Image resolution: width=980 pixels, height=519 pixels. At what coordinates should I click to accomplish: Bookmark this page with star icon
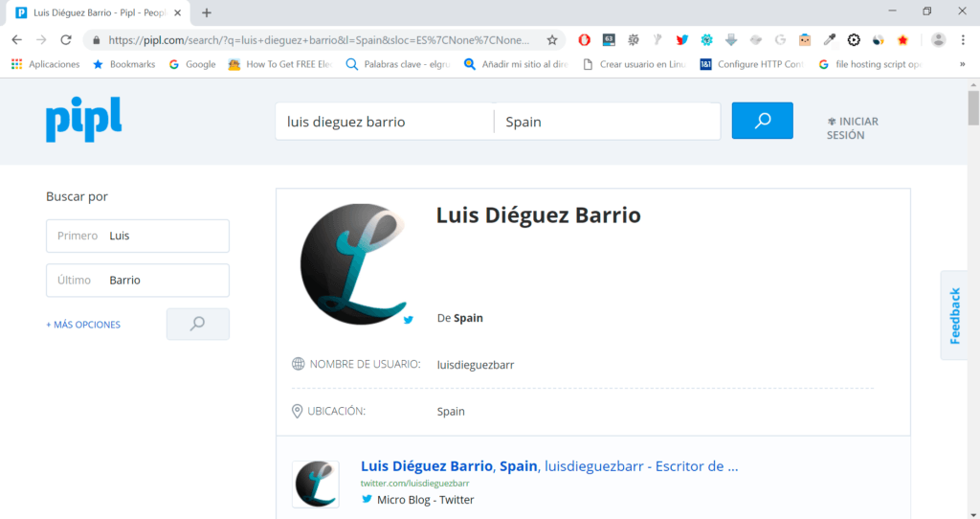552,40
